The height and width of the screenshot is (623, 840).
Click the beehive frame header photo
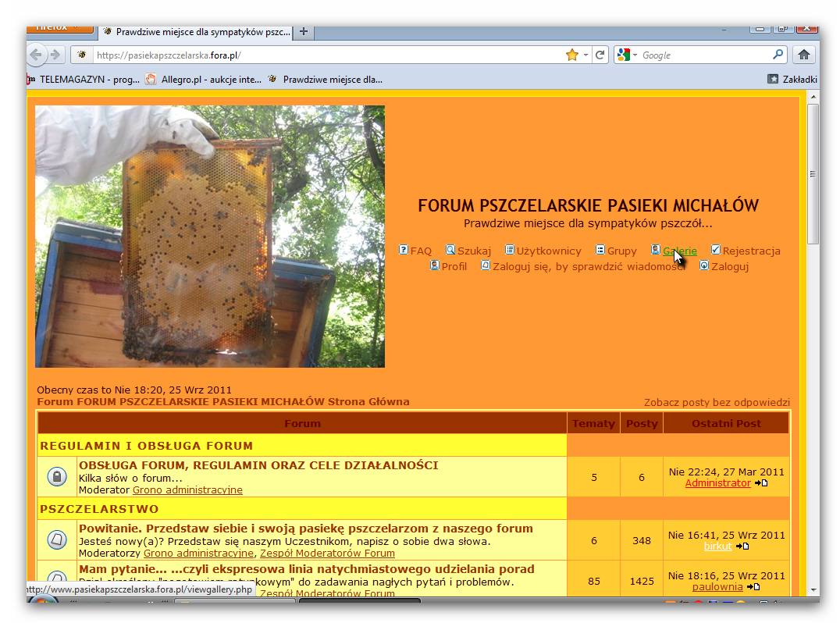tap(210, 237)
